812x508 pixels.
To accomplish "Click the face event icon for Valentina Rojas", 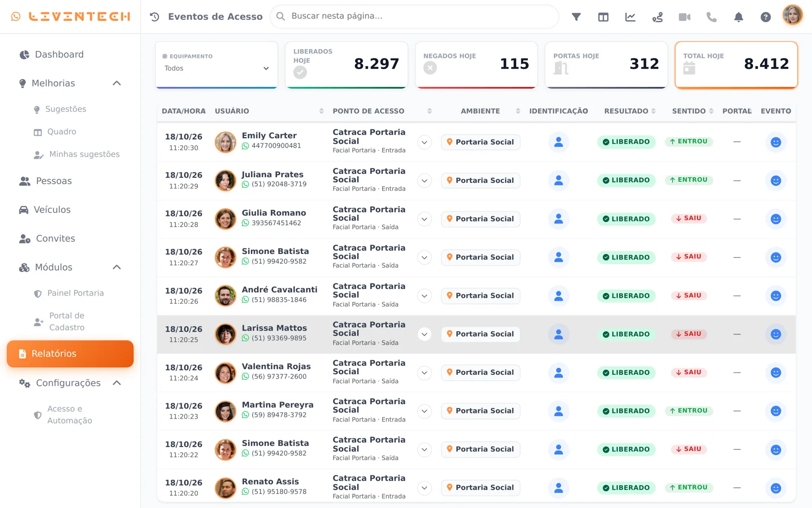I will click(x=775, y=373).
